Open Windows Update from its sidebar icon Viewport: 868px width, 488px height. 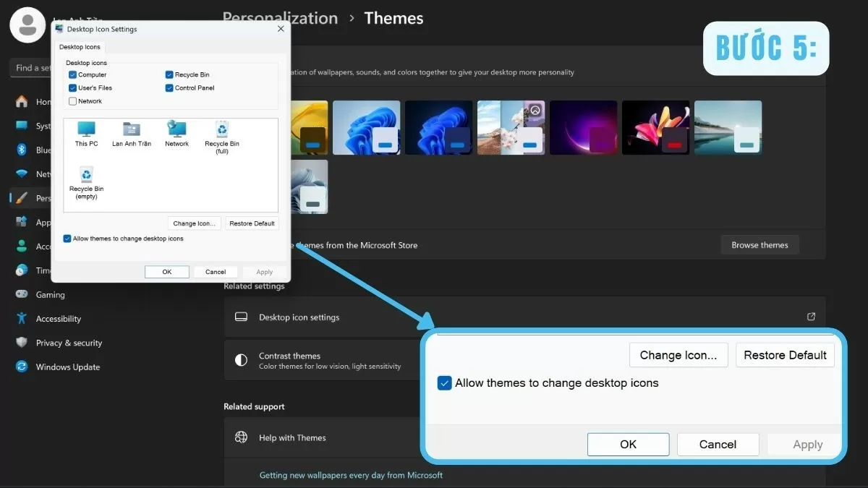pyautogui.click(x=21, y=367)
